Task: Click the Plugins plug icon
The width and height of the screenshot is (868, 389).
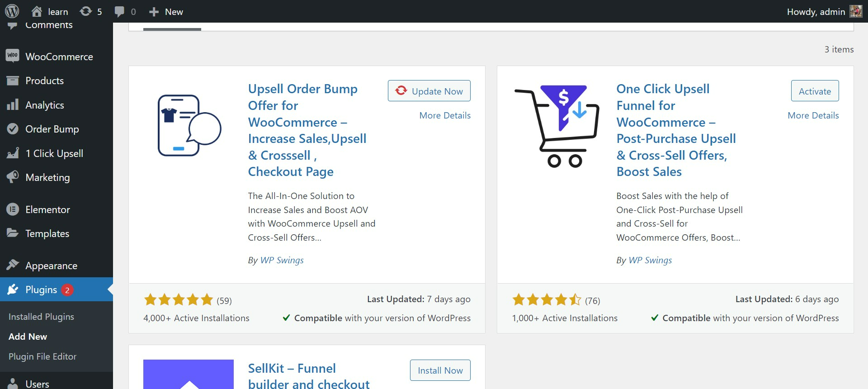Action: pyautogui.click(x=13, y=289)
